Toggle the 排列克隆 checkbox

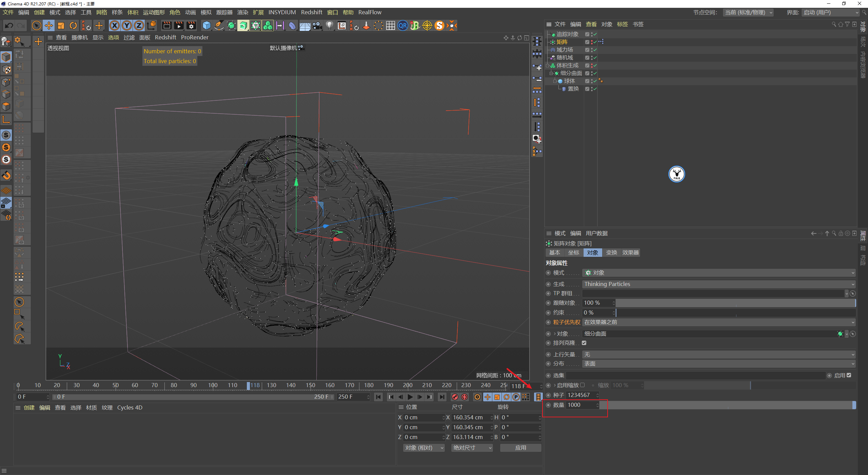click(584, 343)
